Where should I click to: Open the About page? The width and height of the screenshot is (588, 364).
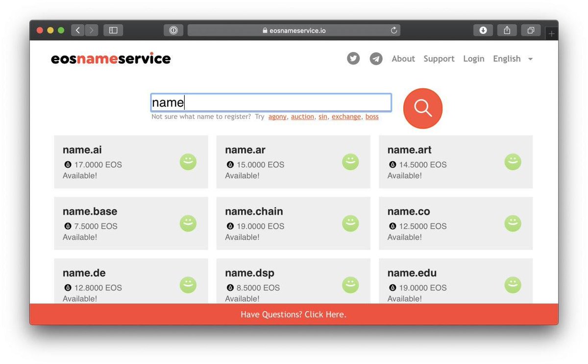(x=403, y=59)
